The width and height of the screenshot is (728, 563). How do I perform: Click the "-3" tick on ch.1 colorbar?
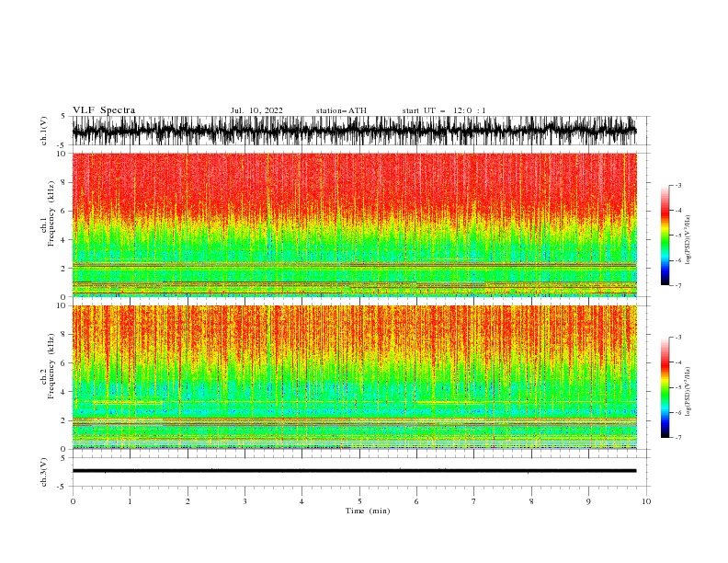(x=677, y=185)
